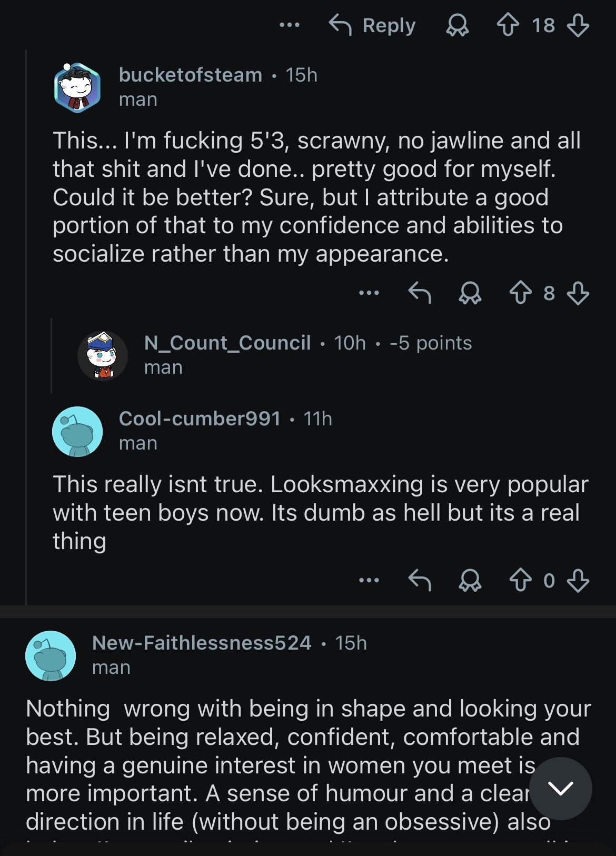Upvote the top comment showing 18
Screen dimensions: 616x856
pos(508,25)
